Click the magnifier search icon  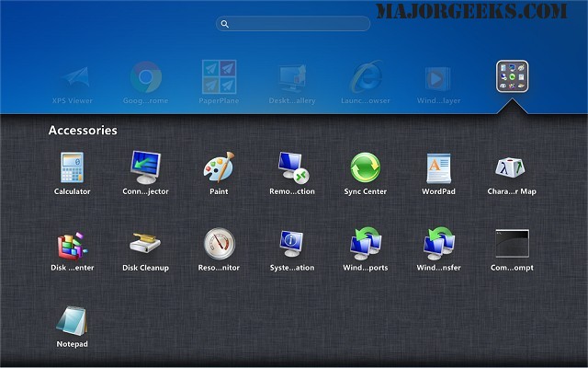(x=224, y=24)
